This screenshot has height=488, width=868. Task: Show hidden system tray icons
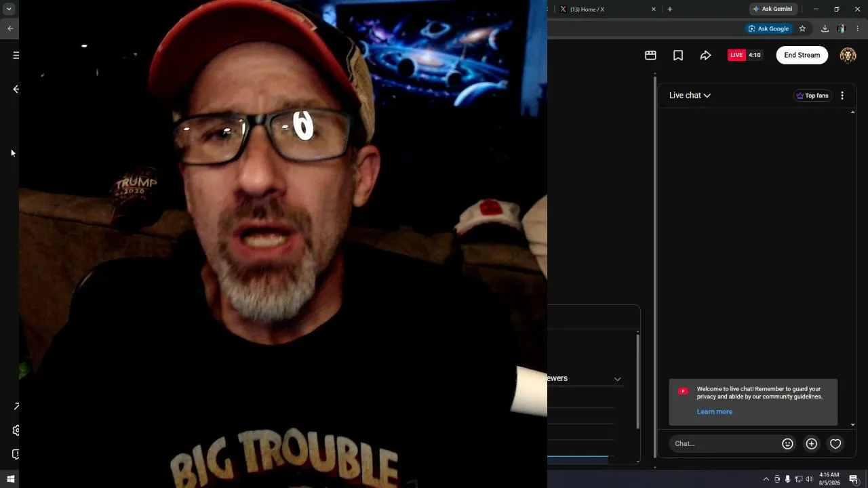tap(766, 479)
